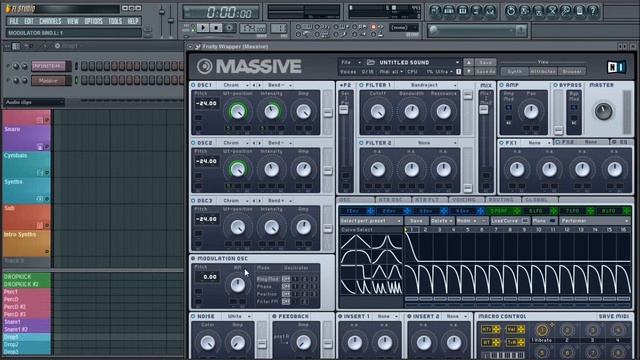
Task: Toggle OSC3 power button
Action: (193, 201)
